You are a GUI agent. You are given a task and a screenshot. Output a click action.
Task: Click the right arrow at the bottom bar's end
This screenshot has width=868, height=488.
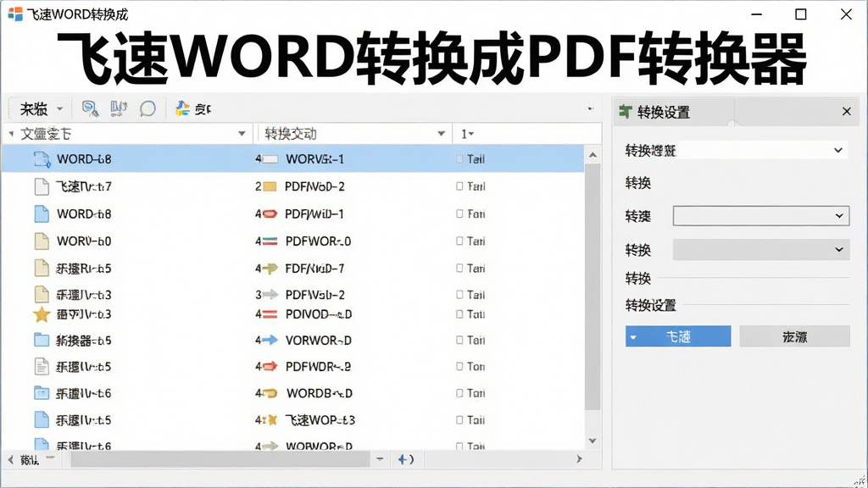[579, 458]
